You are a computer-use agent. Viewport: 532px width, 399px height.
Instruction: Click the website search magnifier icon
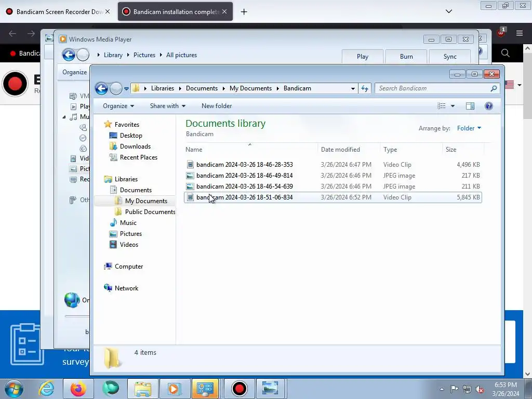point(505,54)
